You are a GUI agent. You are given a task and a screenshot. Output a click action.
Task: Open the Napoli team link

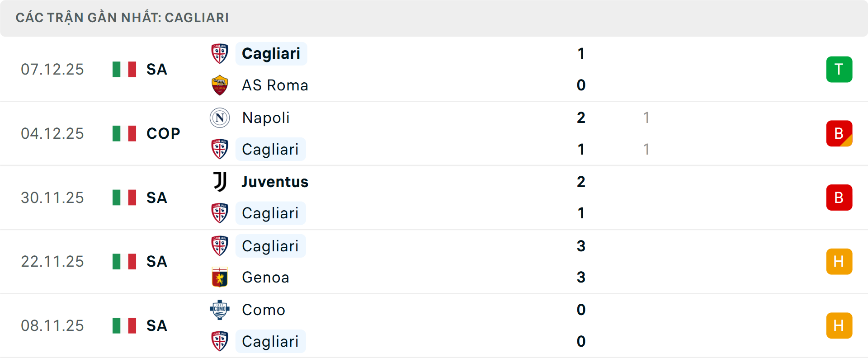click(266, 118)
